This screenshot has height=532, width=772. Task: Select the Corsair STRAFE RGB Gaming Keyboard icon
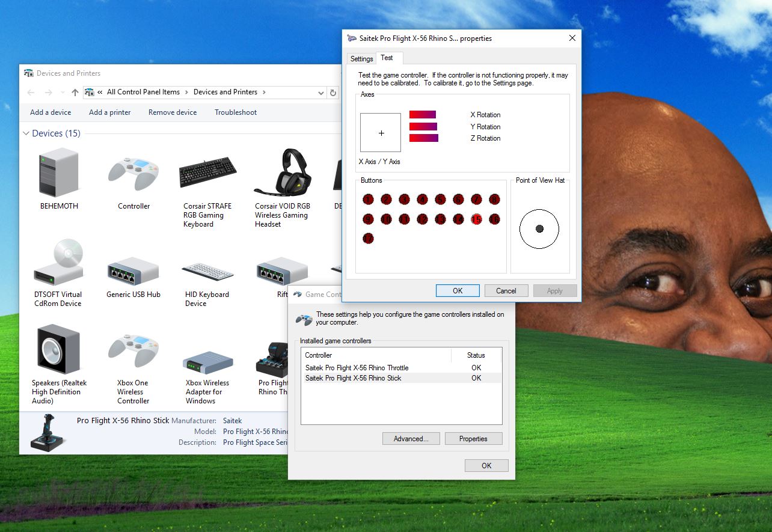click(x=207, y=172)
